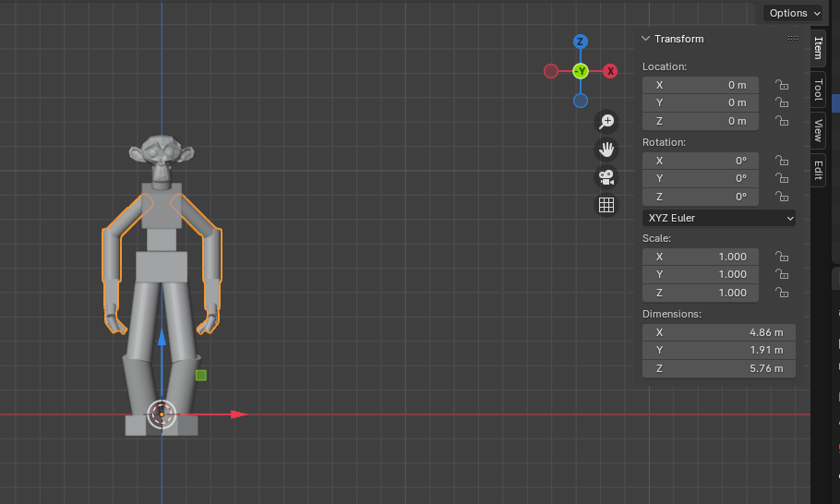Click the Scale Z field
Image resolution: width=840 pixels, height=504 pixels.
[701, 293]
